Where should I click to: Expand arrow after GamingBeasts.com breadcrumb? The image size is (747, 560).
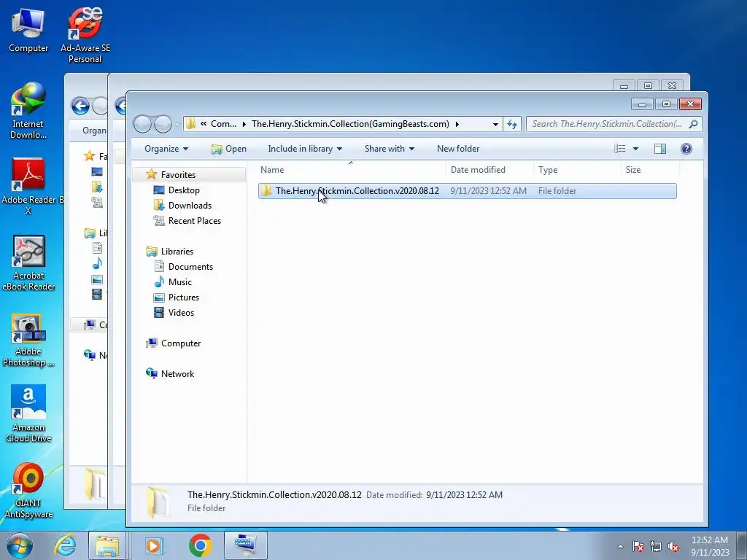click(457, 124)
